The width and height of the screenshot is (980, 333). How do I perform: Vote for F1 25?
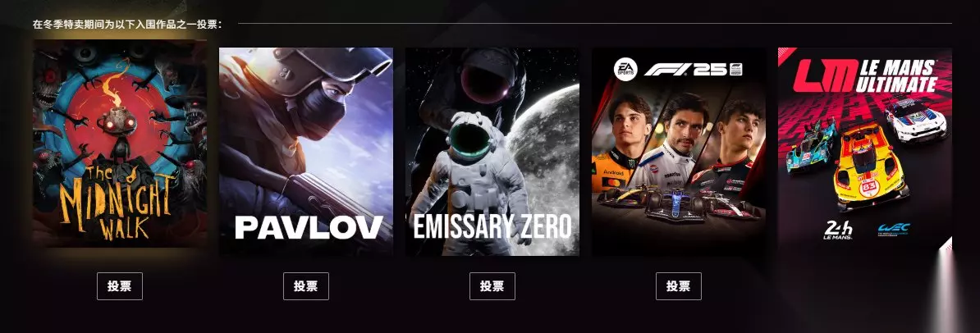click(x=678, y=286)
